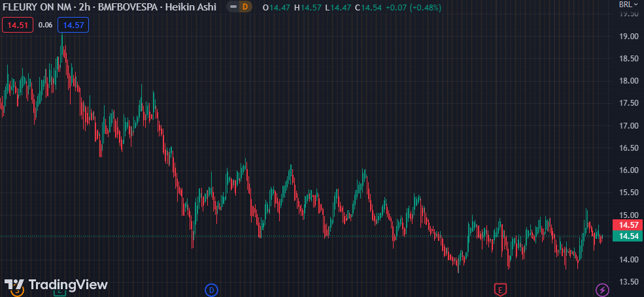This screenshot has height=297, width=644.
Task: Click the 16.00 price scale label
Action: pyautogui.click(x=628, y=170)
